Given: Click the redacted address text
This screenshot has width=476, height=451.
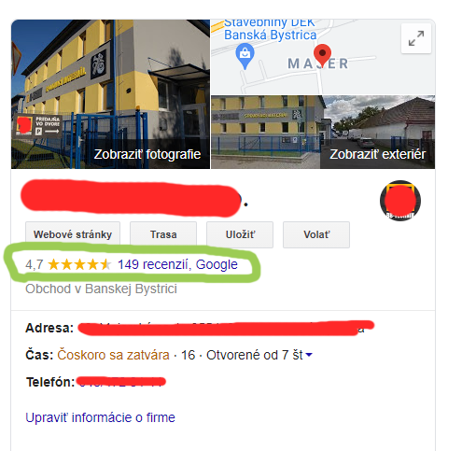Looking at the screenshot, I should 226,328.
